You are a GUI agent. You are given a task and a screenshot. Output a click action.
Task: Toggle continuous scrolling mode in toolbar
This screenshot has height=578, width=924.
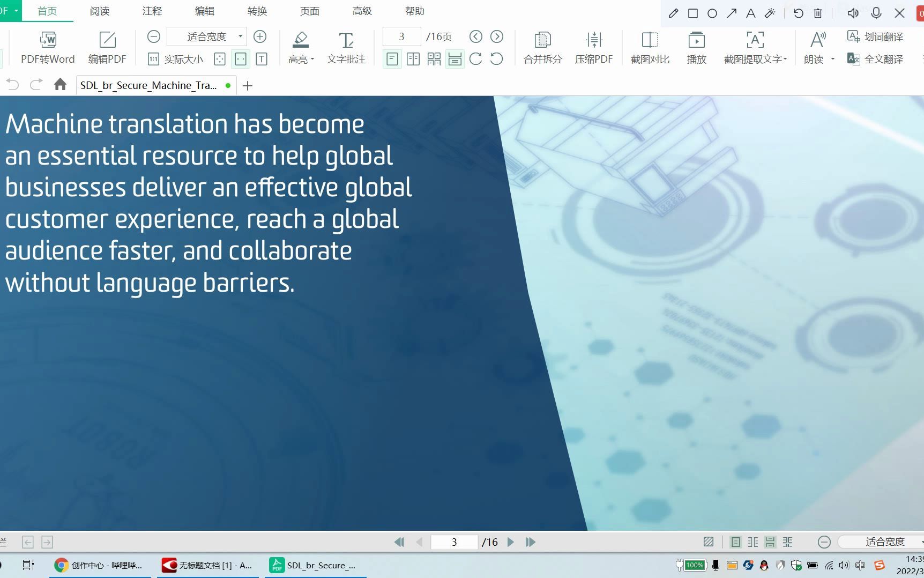[x=455, y=59]
